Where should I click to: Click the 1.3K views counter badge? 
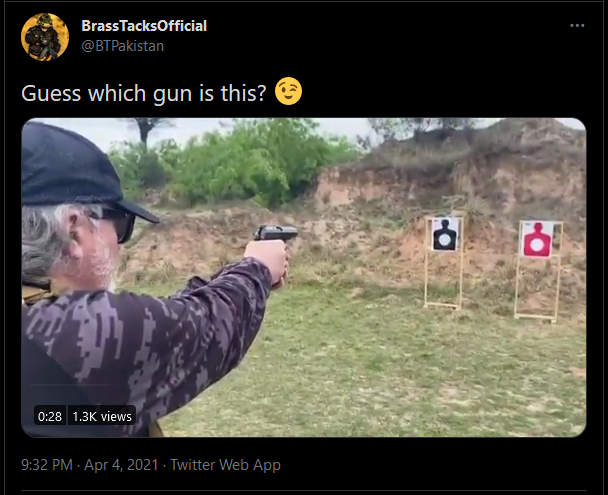point(102,416)
